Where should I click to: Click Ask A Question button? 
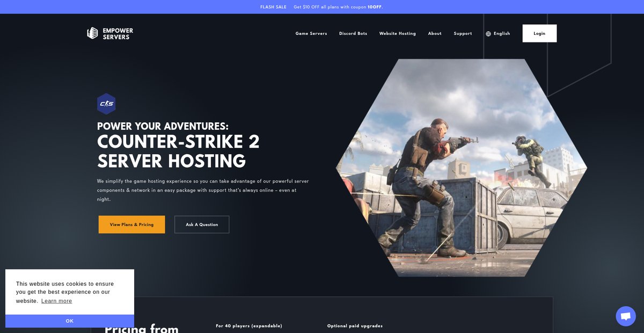pyautogui.click(x=202, y=225)
